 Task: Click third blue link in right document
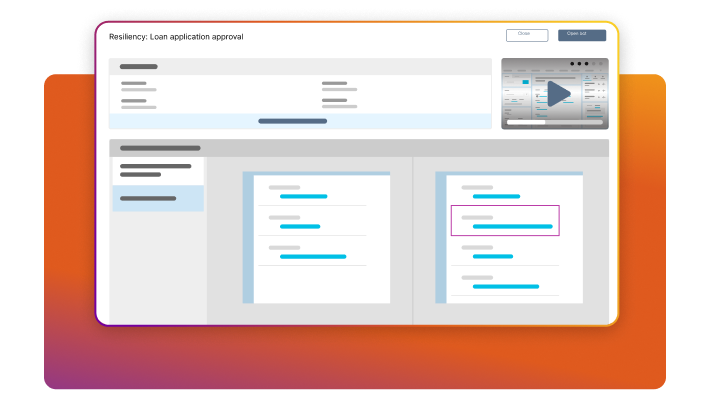(x=492, y=257)
